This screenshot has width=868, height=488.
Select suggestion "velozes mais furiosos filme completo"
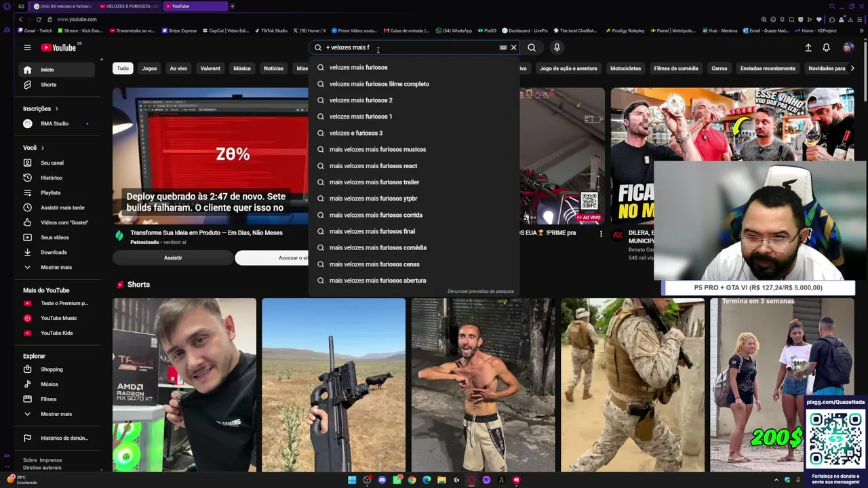tap(414, 84)
